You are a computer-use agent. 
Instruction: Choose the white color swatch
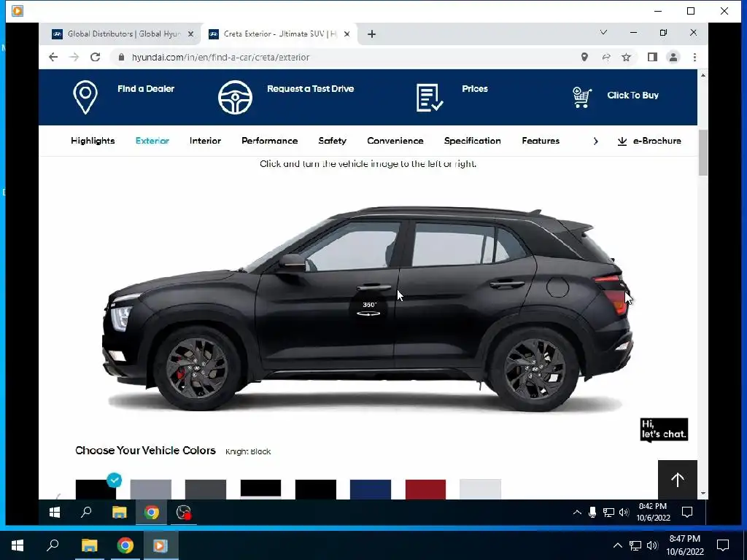(x=480, y=489)
